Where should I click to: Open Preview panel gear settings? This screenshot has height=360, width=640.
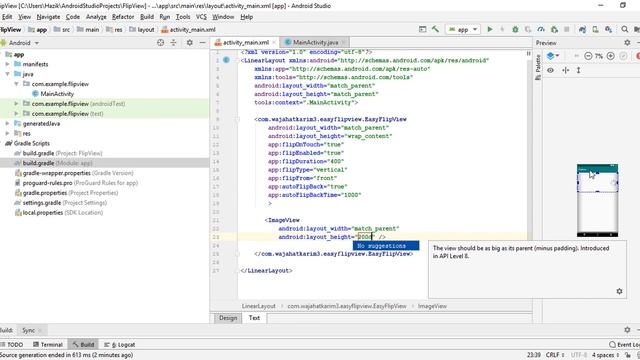(x=627, y=42)
